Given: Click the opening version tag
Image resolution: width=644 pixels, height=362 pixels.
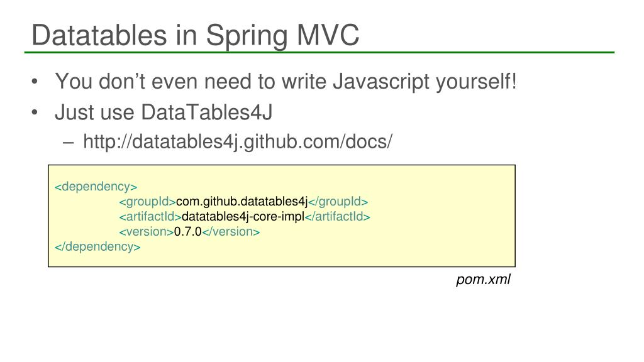Looking at the screenshot, I should [147, 232].
